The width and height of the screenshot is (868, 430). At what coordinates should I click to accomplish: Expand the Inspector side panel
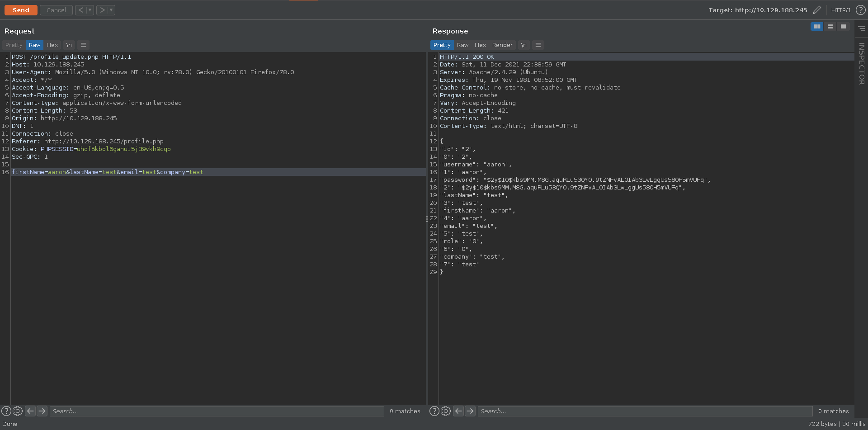pos(861,63)
